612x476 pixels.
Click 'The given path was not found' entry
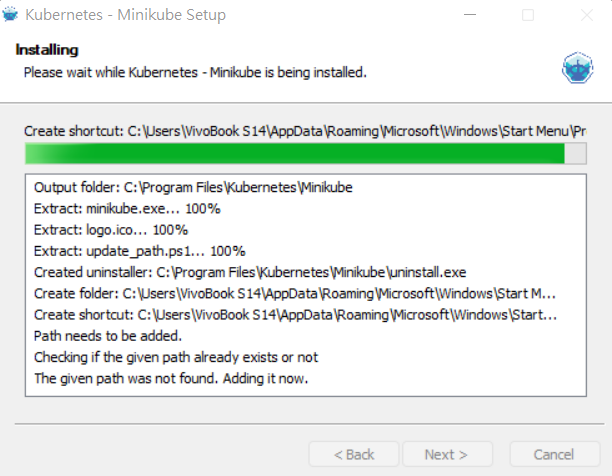point(171,378)
